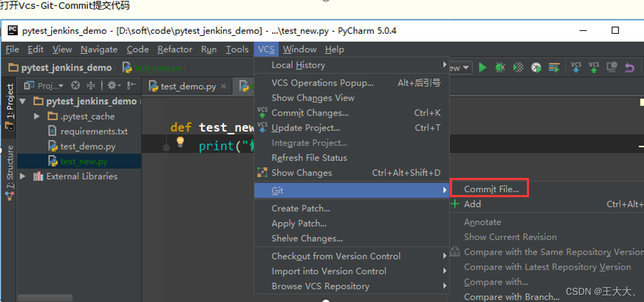Open the View menu
Viewport: 644px width, 302px height.
click(x=62, y=49)
